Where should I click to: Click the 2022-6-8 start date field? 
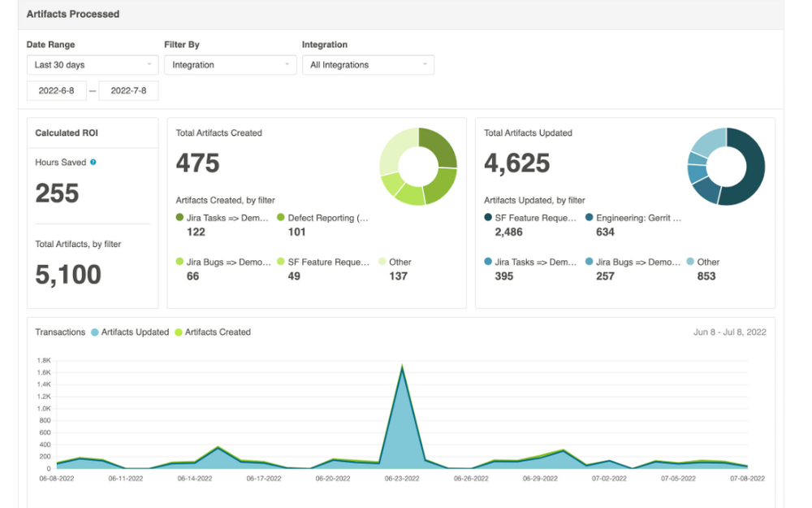(x=56, y=90)
